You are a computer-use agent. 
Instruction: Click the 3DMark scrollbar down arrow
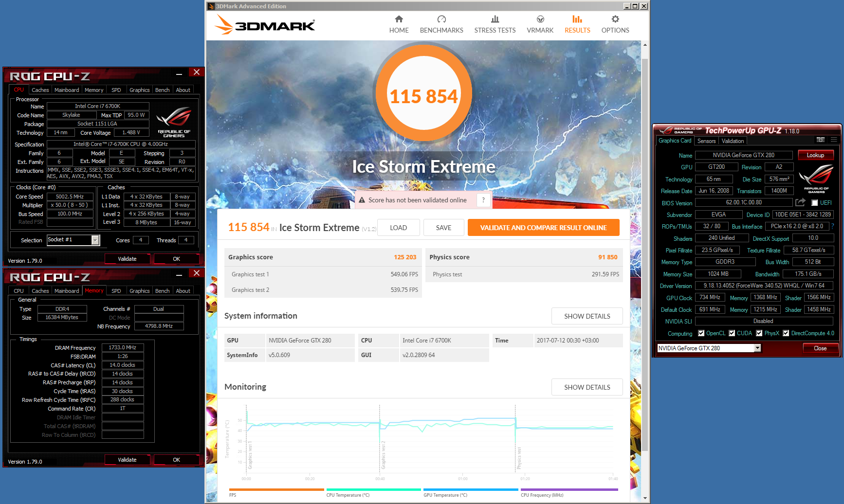coord(645,498)
